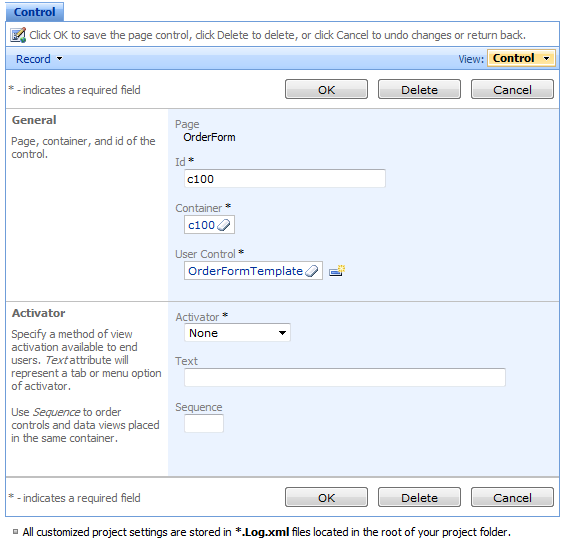Open the Activator None dropdown

click(x=237, y=333)
